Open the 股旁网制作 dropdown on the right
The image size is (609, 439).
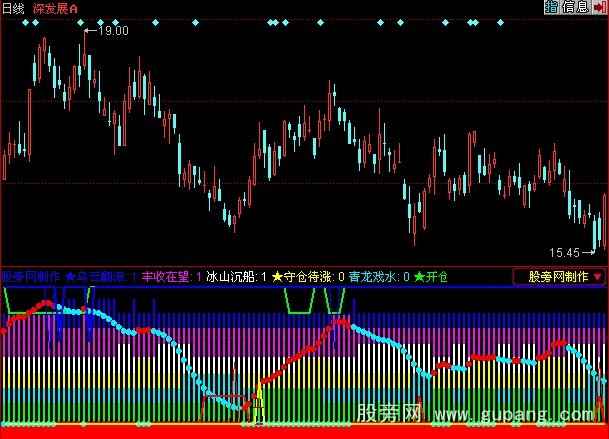click(559, 277)
